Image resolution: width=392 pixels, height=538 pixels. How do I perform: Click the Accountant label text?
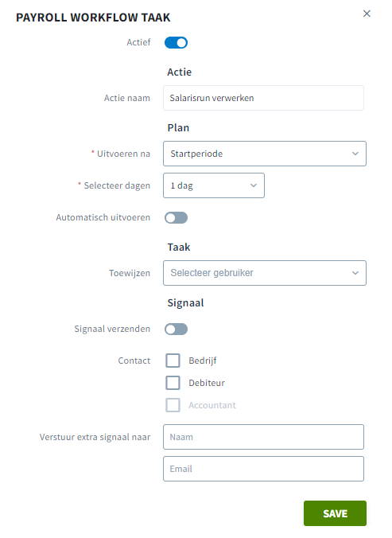click(x=212, y=405)
